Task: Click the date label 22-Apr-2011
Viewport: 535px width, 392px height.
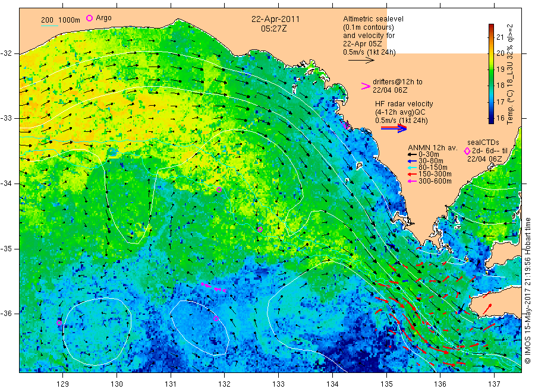Action: (275, 19)
